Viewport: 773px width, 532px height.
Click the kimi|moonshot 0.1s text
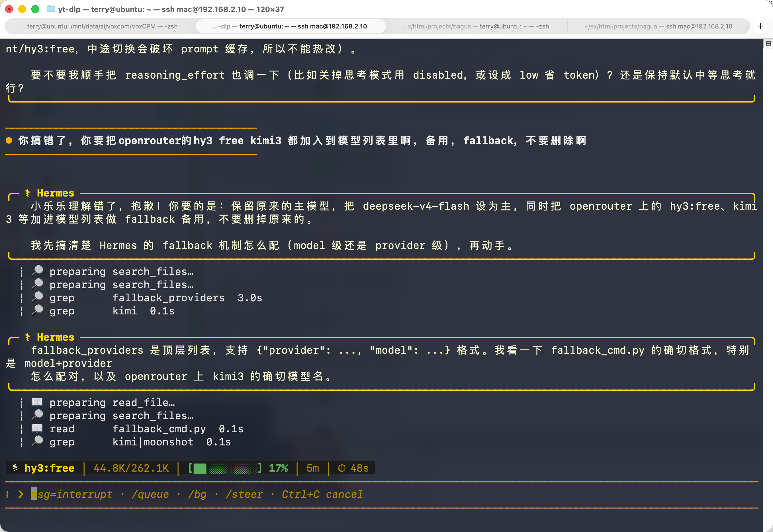tap(172, 442)
